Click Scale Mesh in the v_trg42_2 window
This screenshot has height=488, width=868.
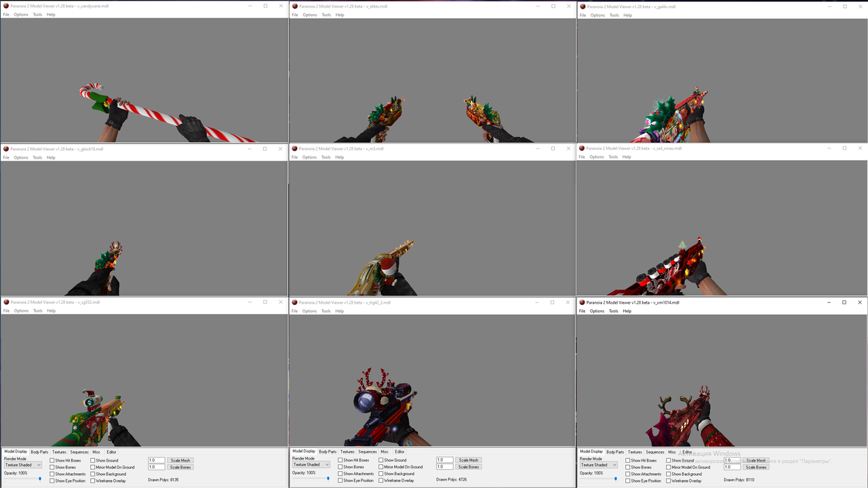tap(469, 460)
